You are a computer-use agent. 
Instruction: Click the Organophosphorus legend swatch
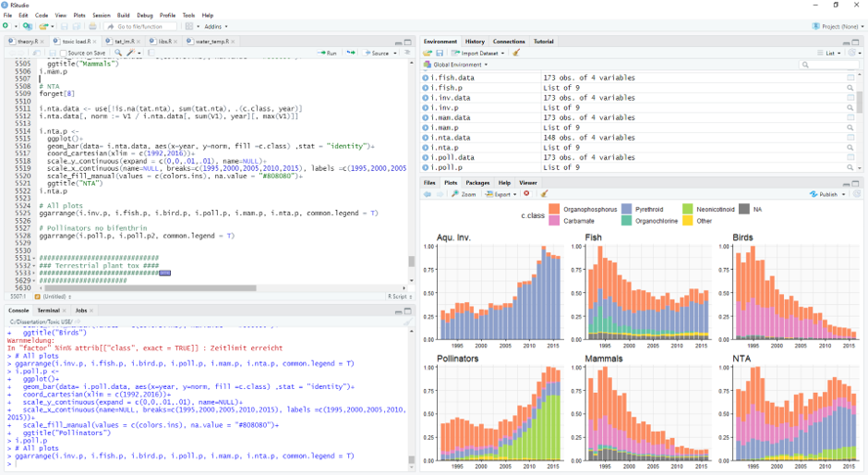point(553,209)
